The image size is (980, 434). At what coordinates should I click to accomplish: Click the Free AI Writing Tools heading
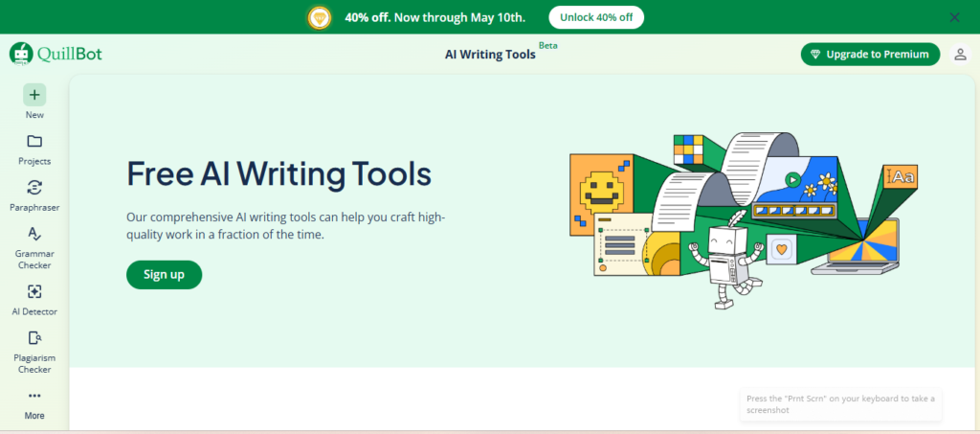[278, 173]
